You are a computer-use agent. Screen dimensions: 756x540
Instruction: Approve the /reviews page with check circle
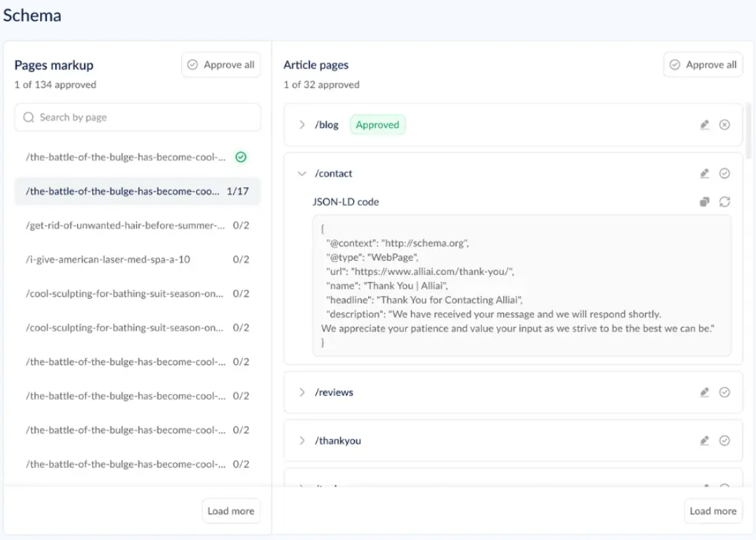tap(724, 392)
